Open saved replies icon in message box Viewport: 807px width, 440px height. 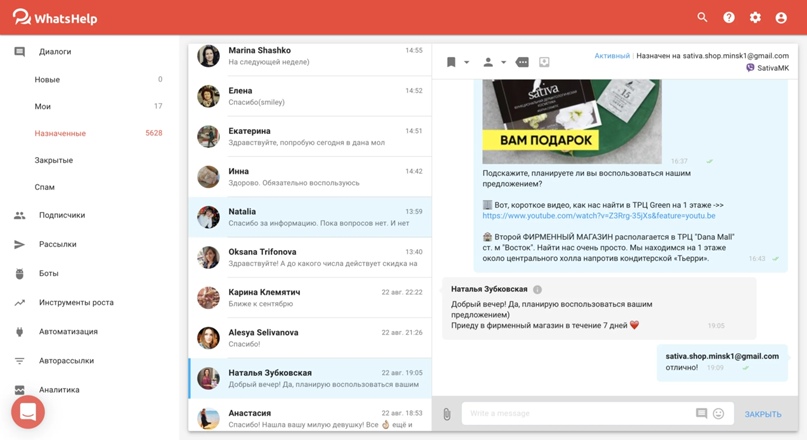[701, 414]
